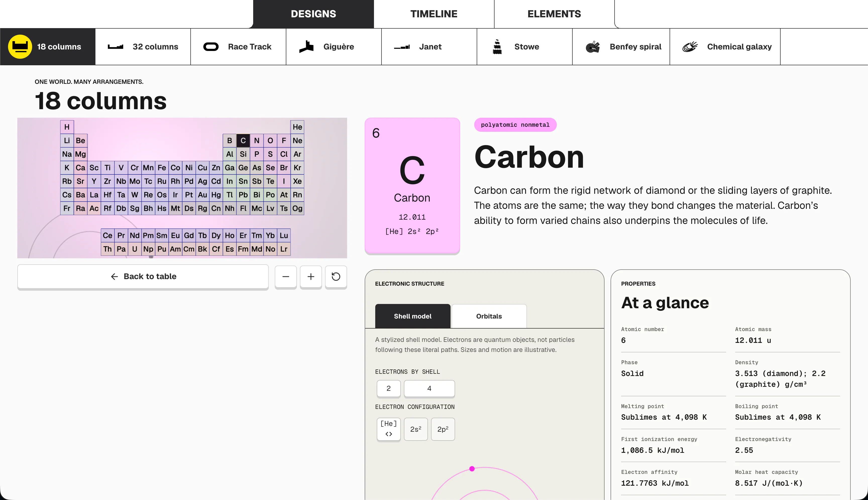868x500 pixels.
Task: Click the first ionization energy 1,086.5 kJ/mol
Action: (653, 450)
